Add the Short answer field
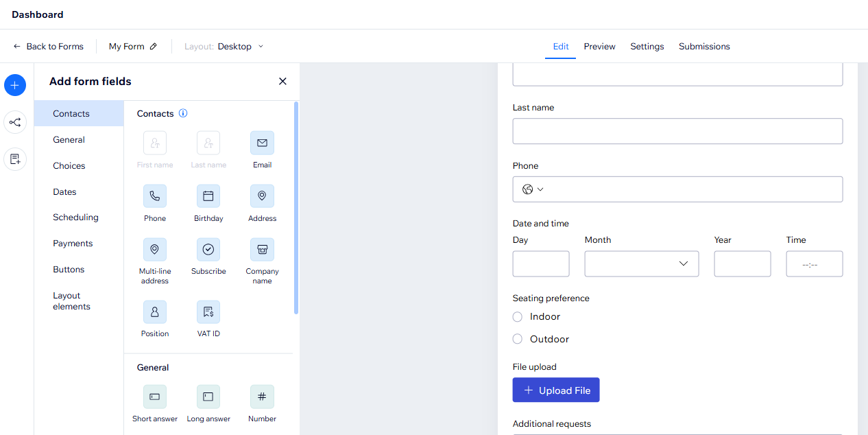 point(155,397)
